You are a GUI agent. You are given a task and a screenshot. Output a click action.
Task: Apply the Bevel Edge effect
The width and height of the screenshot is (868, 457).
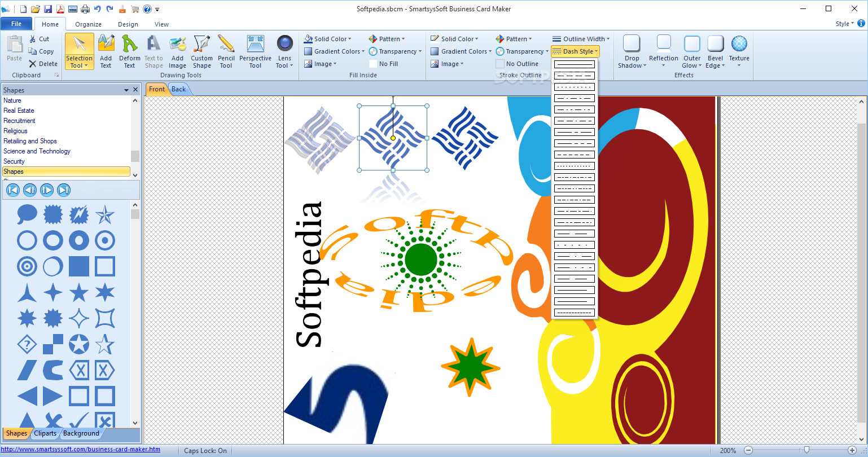click(715, 51)
